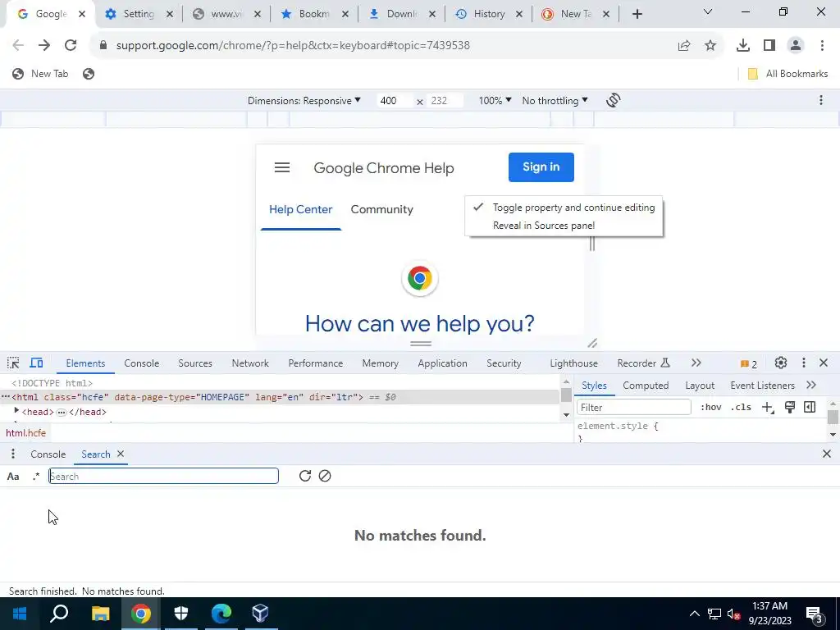Click the New Tab bookmark

pyautogui.click(x=41, y=74)
